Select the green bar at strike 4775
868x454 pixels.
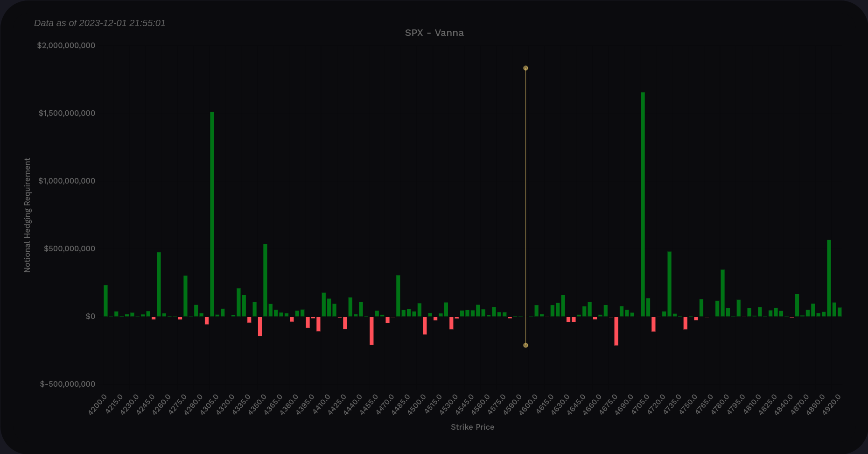pos(722,293)
